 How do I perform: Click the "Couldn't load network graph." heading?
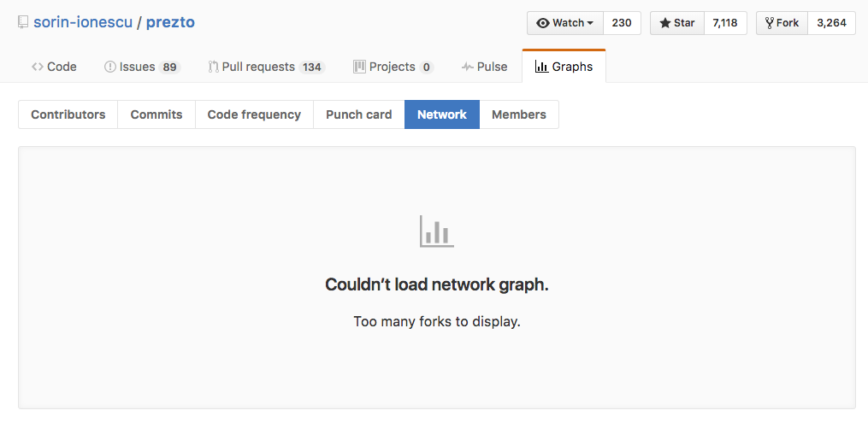(x=437, y=284)
